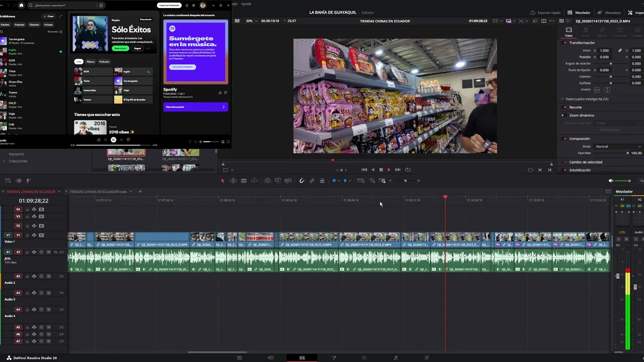644x362 pixels.
Task: Mute audio track A1 with M button
Action: click(49, 252)
